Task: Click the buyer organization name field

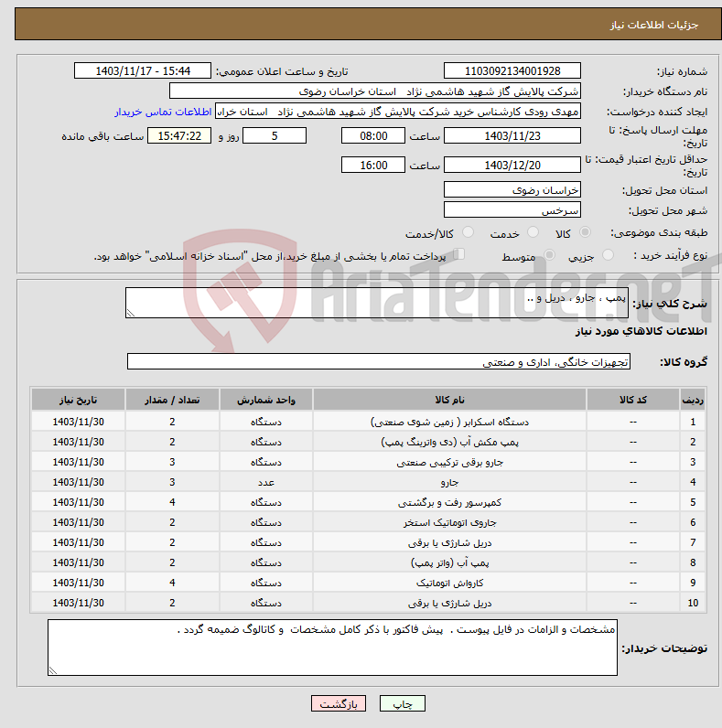Action: pos(375,91)
